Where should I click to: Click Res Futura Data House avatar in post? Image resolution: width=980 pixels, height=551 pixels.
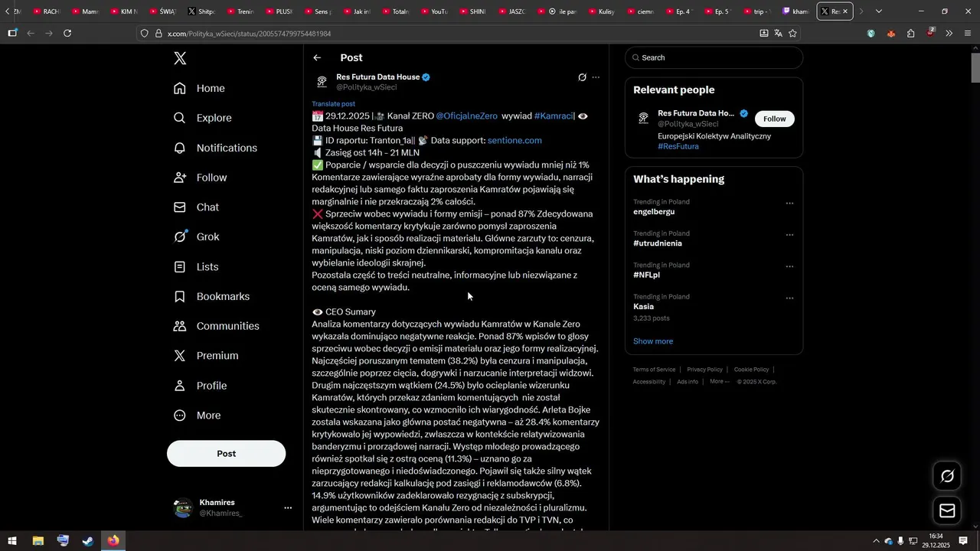pyautogui.click(x=322, y=82)
